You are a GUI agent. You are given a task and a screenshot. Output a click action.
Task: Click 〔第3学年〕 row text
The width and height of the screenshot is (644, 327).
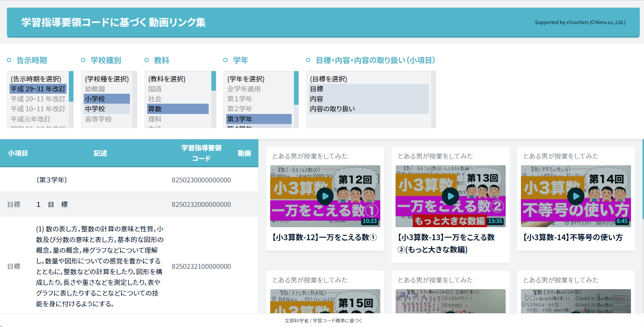click(52, 180)
